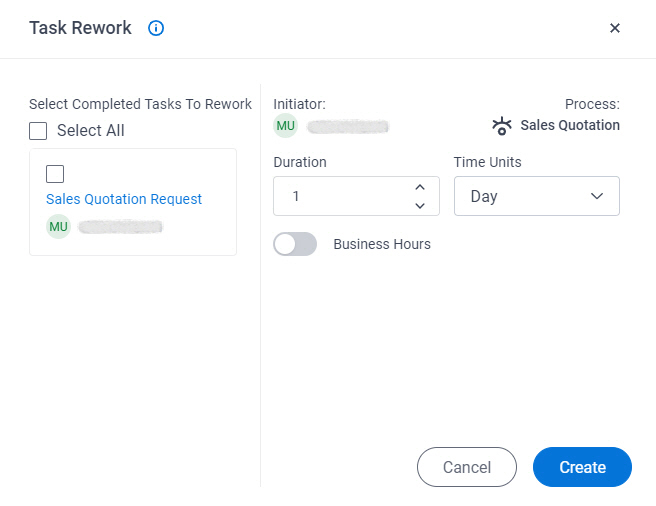Open the Sales Quotation Request link
Viewport: 656px width, 506px height.
point(124,199)
